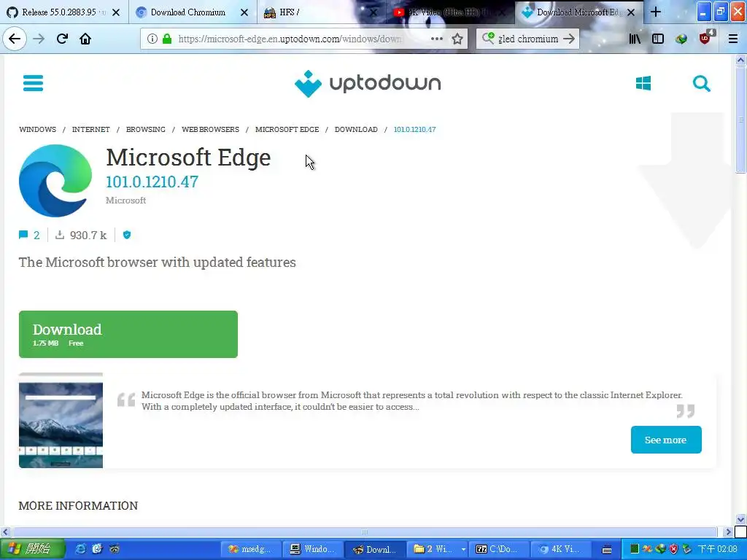Go back with the browser back arrow
747x560 pixels.
coord(15,39)
